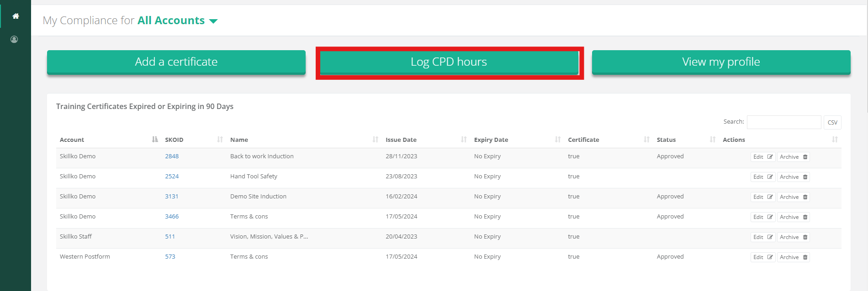Sort by SKOID column sort icon
This screenshot has width=868, height=291.
tap(220, 140)
